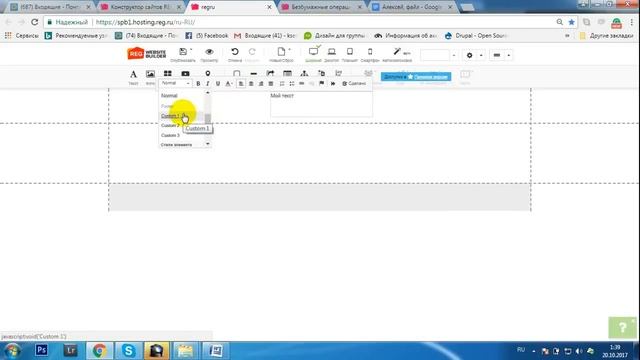This screenshot has width=640, height=360.
Task: Click the Publish (save) icon
Action: (183, 52)
